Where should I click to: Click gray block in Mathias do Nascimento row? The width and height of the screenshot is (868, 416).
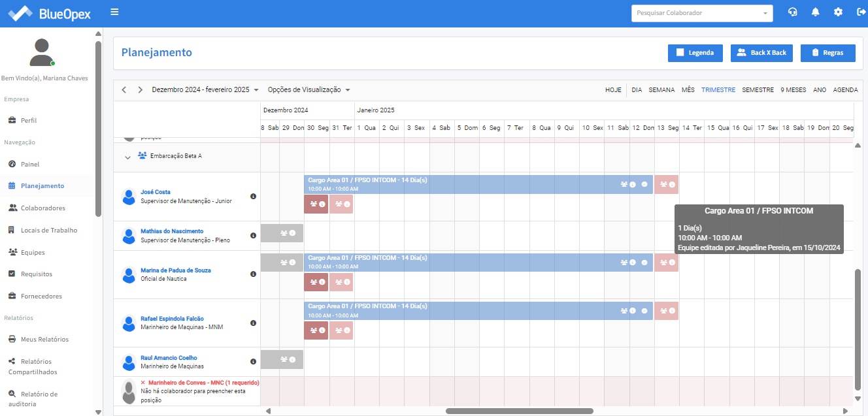pyautogui.click(x=282, y=233)
